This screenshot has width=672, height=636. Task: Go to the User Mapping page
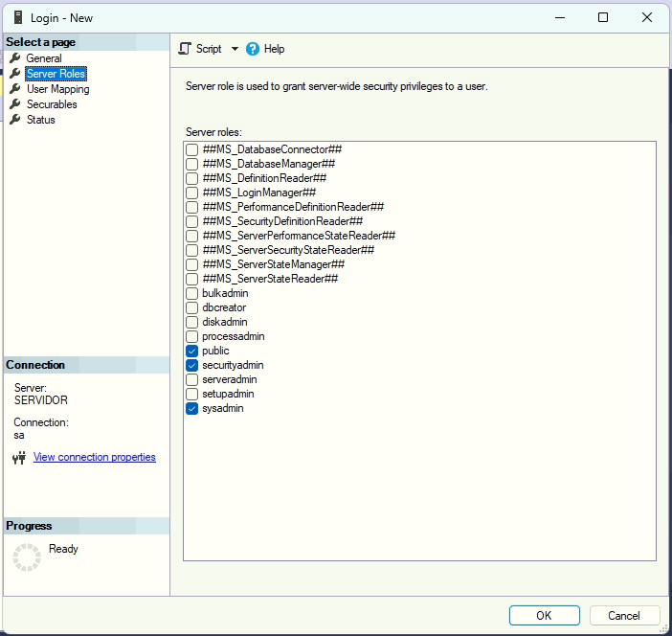57,89
